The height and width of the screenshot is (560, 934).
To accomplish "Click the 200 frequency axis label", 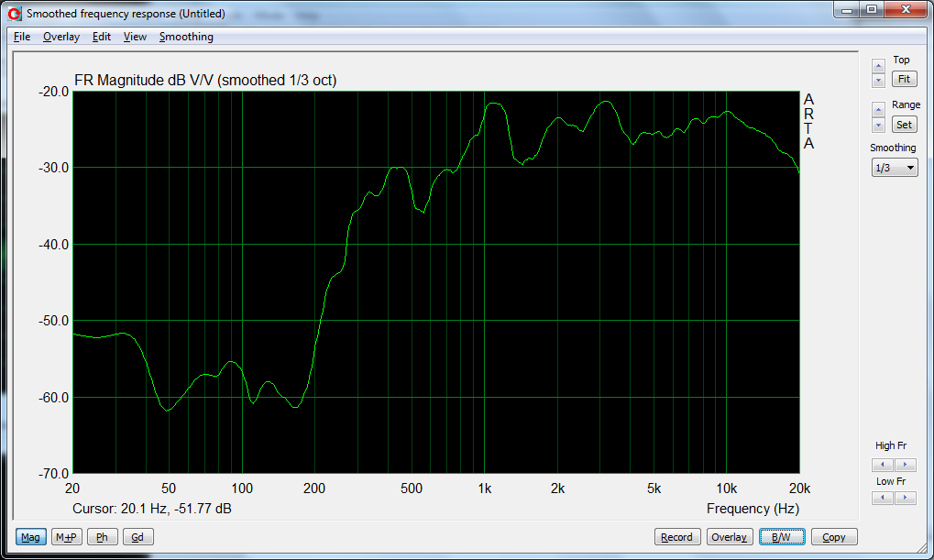I will pyautogui.click(x=314, y=489).
